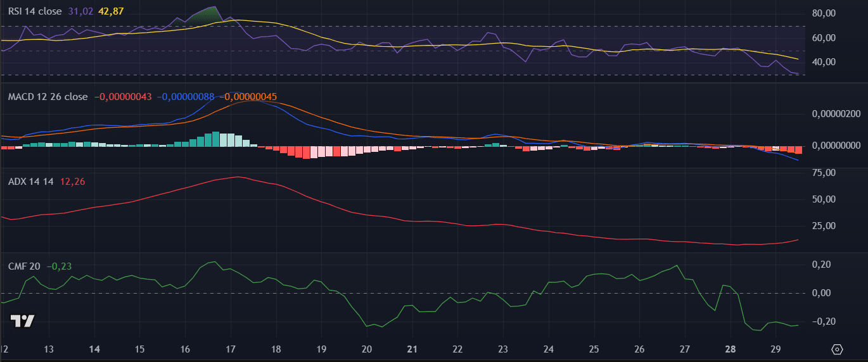Click date 23 on the time axis
Image resolution: width=868 pixels, height=362 pixels.
[x=503, y=349]
